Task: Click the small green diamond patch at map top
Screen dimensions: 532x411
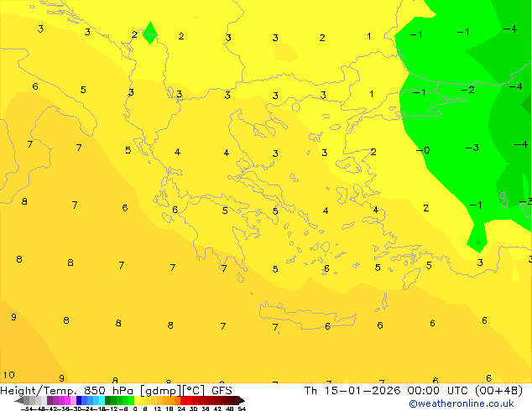Action: (150, 33)
